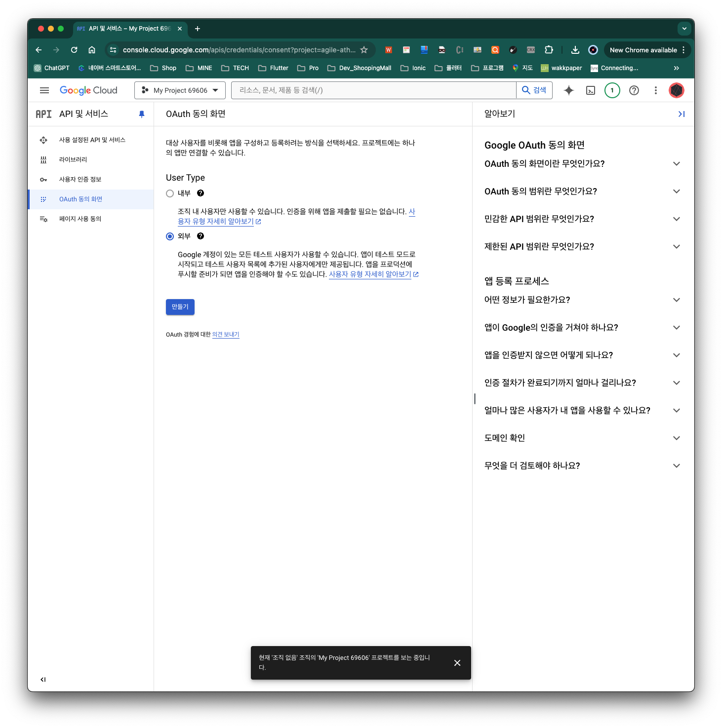Expand the 도메인 확인 section
This screenshot has width=722, height=728.
tap(677, 438)
